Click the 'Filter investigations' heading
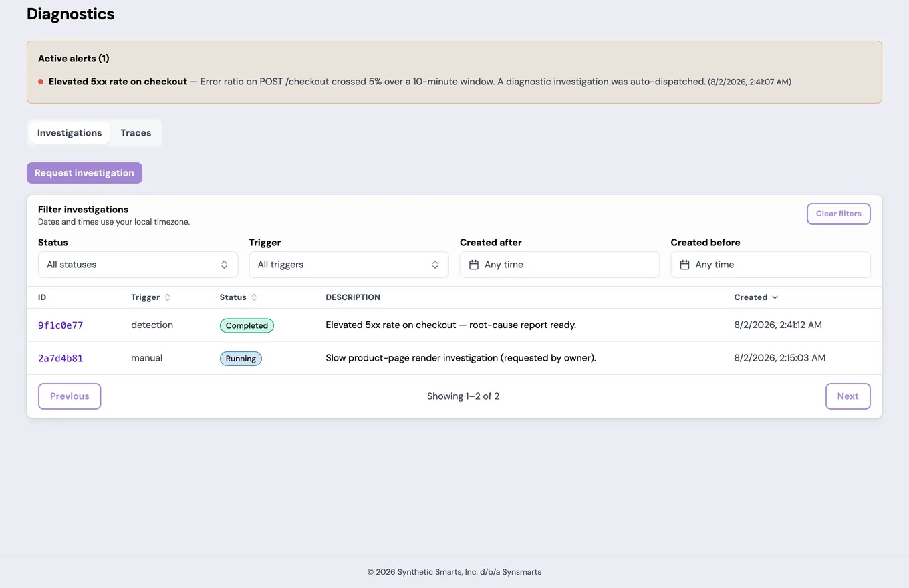This screenshot has height=588, width=909. coord(83,210)
